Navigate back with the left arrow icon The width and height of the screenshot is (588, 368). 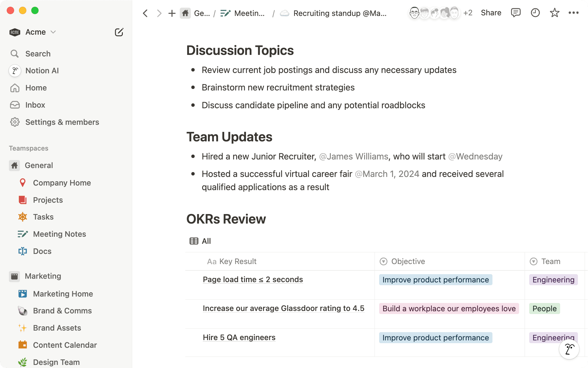145,13
